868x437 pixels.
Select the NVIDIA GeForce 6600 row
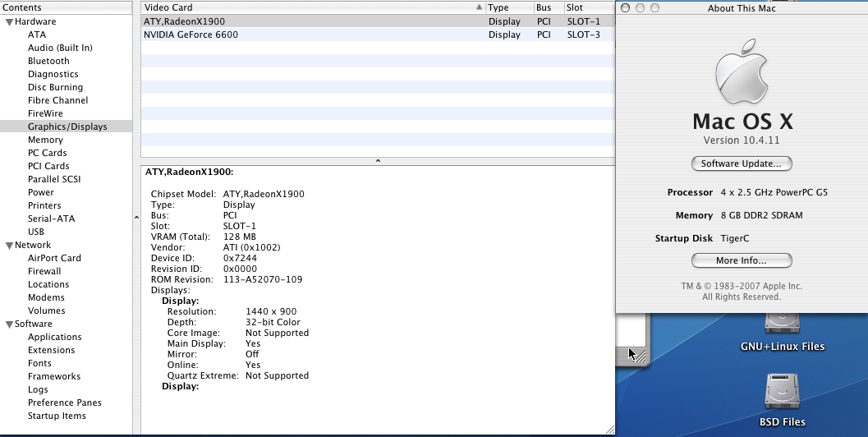pyautogui.click(x=378, y=34)
